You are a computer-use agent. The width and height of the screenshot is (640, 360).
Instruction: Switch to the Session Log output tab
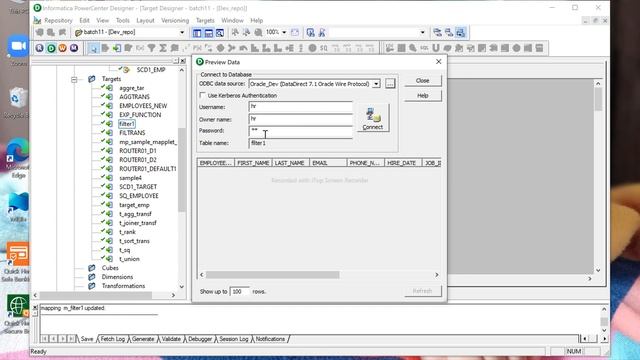click(233, 339)
